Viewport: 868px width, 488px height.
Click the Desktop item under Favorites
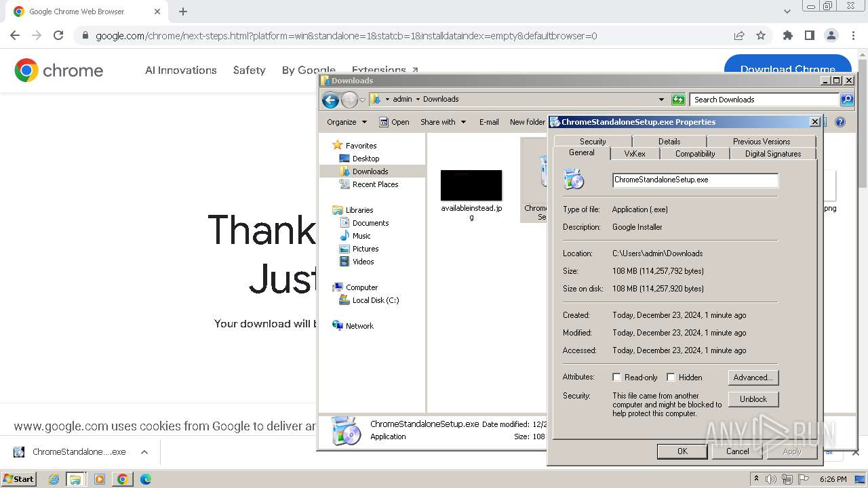coord(366,159)
